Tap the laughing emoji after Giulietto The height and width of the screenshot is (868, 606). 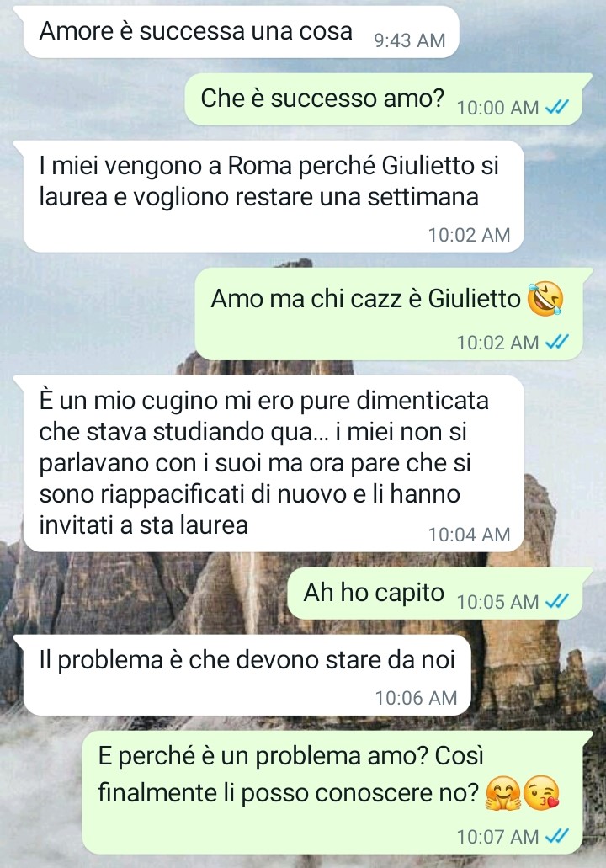[545, 298]
